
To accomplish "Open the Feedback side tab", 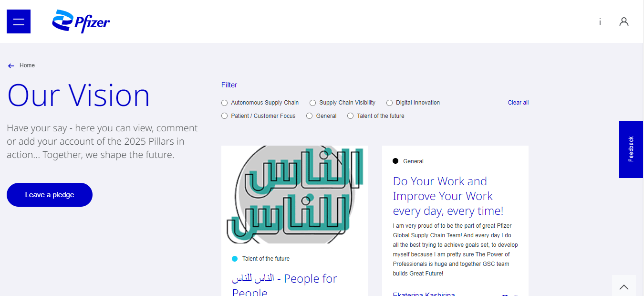I will (631, 149).
